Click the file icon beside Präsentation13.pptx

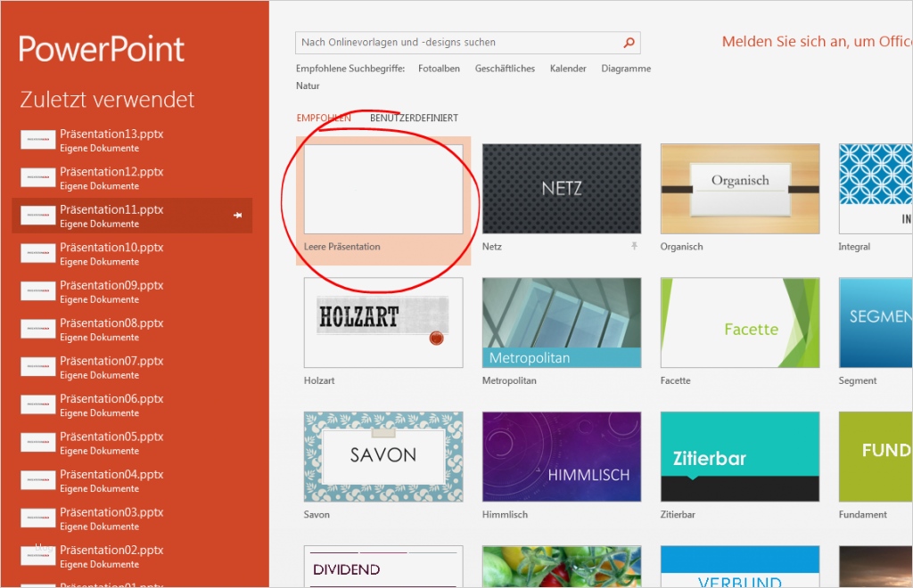(37, 140)
